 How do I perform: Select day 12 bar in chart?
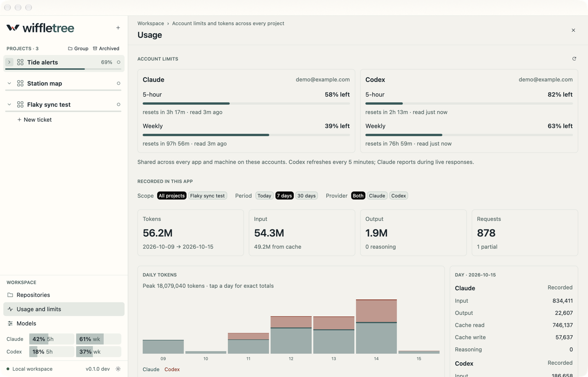point(291,335)
